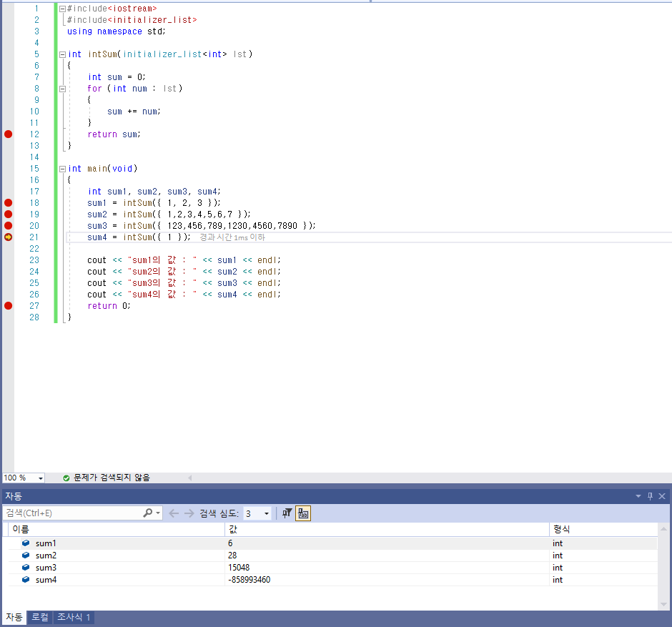672x627 pixels.
Task: Close the Autos panel
Action: [662, 496]
